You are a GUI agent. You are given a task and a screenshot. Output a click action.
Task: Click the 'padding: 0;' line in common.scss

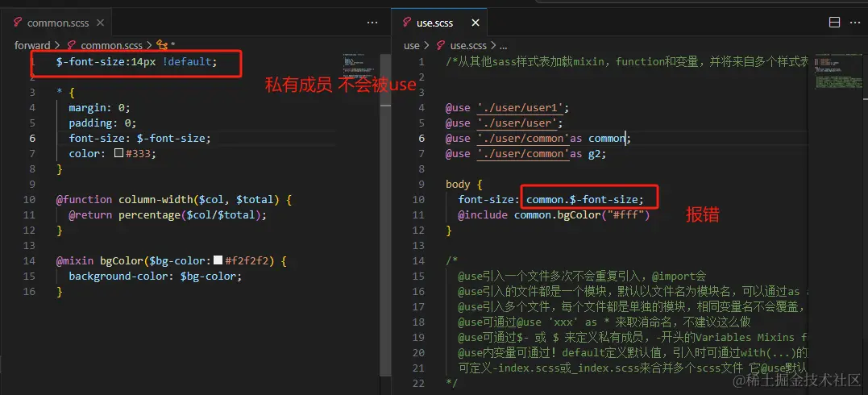102,123
